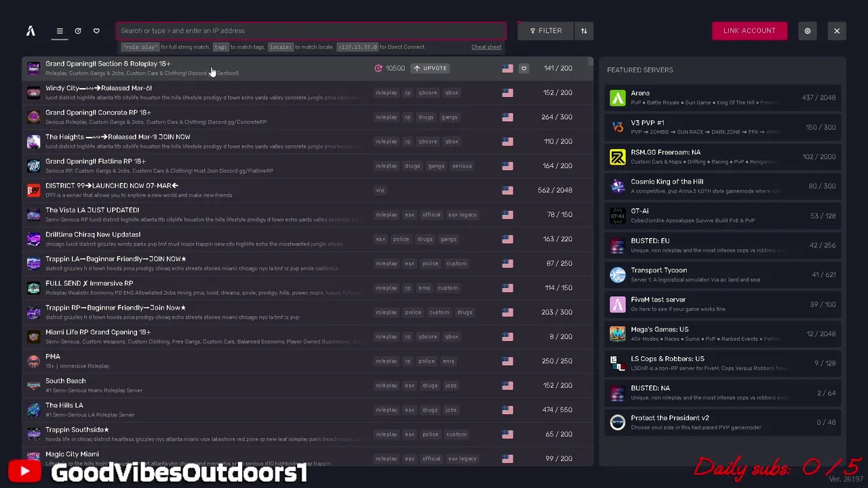Click the V3 PVP #1 featured icon
The width and height of the screenshot is (868, 488).
tap(617, 127)
